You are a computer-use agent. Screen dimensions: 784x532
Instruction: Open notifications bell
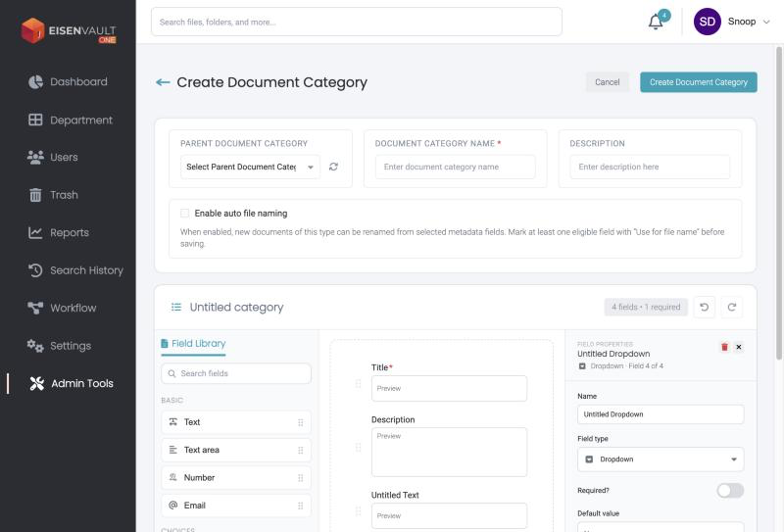click(x=656, y=22)
